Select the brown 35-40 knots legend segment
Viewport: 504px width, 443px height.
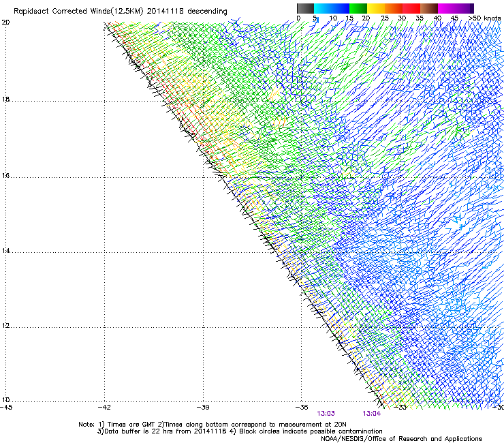coord(429,8)
